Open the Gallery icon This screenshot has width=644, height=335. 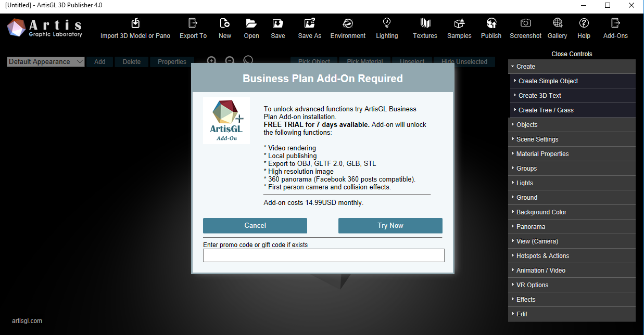click(558, 23)
